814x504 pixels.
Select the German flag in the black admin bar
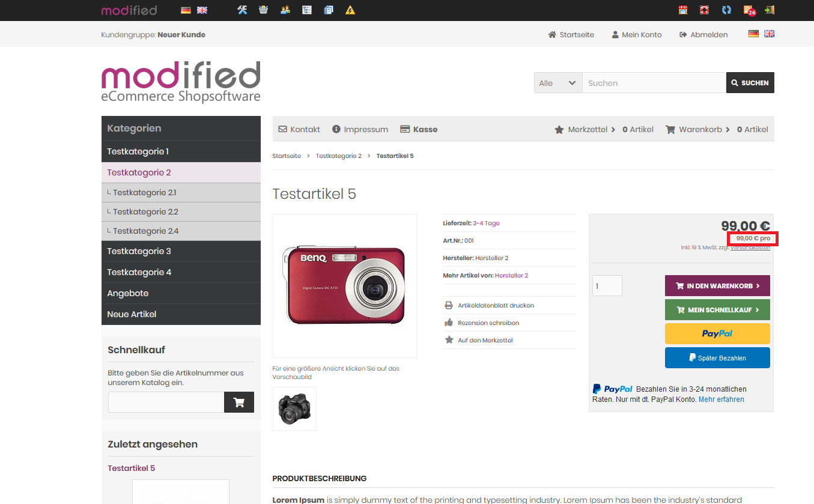pos(186,10)
